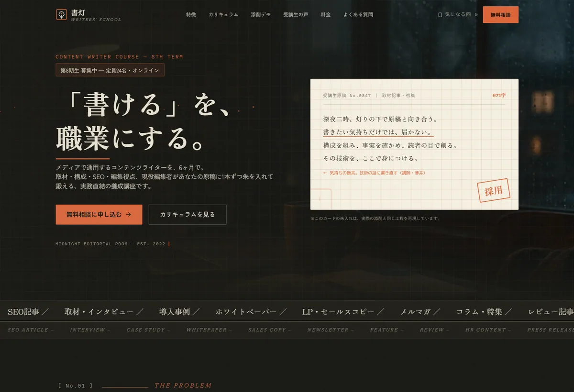Click the bookmark icon beside 気になる回
This screenshot has height=392, width=574.
(x=440, y=15)
